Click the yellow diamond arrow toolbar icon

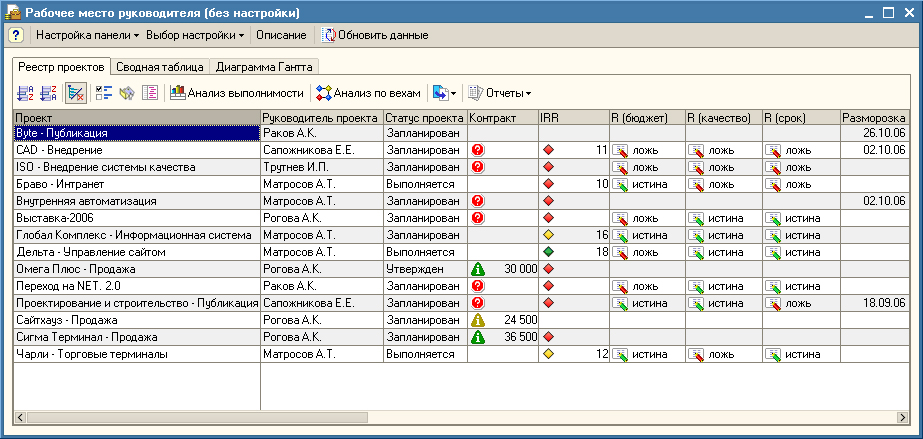coord(127,93)
